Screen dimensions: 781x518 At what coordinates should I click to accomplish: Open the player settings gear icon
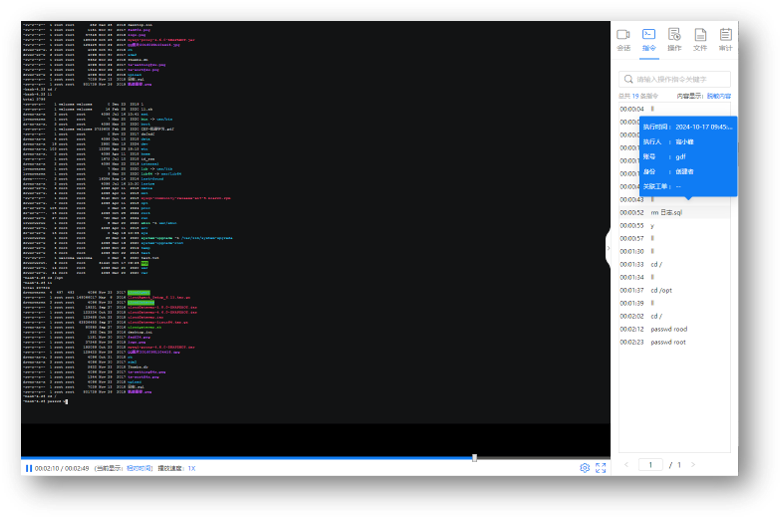(x=584, y=468)
